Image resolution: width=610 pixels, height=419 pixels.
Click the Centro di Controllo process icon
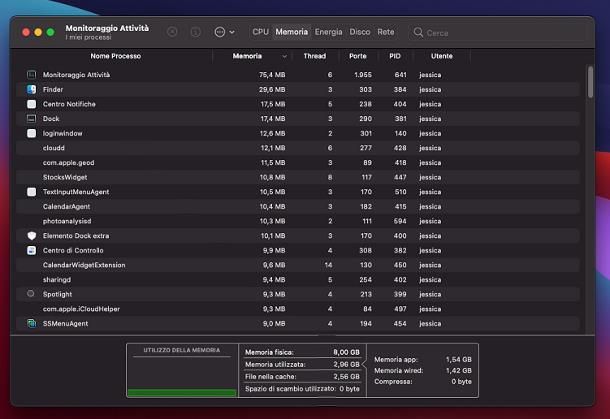tap(32, 250)
